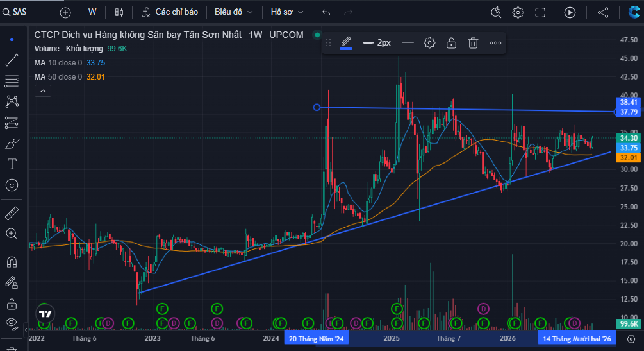Viewport: 644px width, 351px height.
Task: Click the drag handle of drawing toolbar
Action: click(328, 43)
